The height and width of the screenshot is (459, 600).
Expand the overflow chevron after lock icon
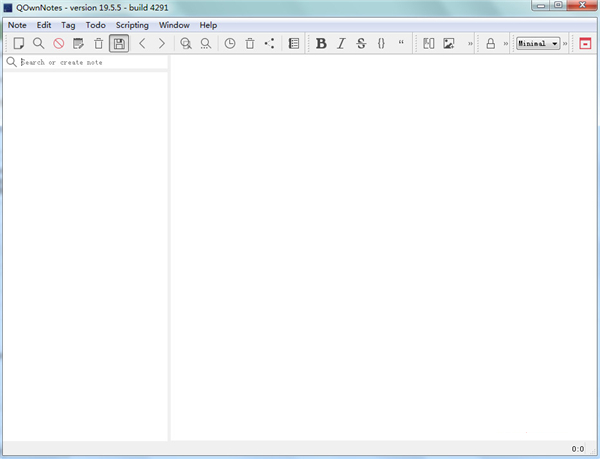[x=507, y=43]
